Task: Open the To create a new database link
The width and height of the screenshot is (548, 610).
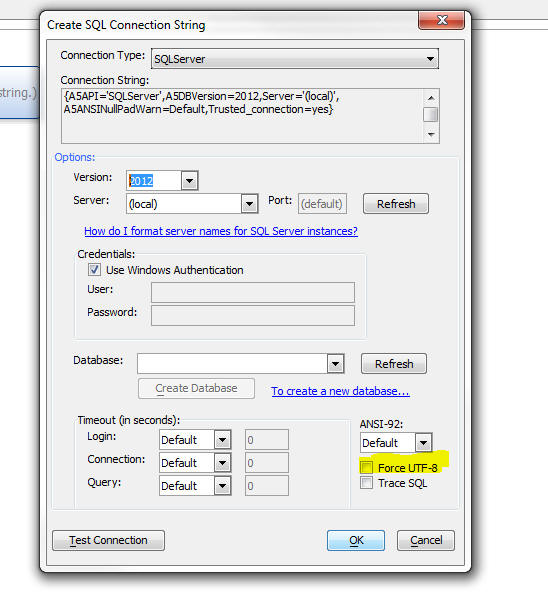Action: [x=340, y=391]
